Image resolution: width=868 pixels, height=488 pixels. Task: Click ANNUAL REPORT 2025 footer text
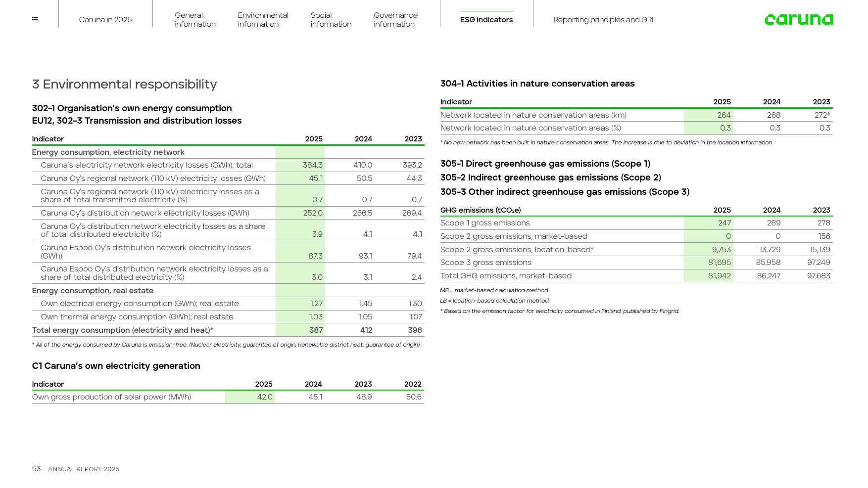(x=84, y=469)
